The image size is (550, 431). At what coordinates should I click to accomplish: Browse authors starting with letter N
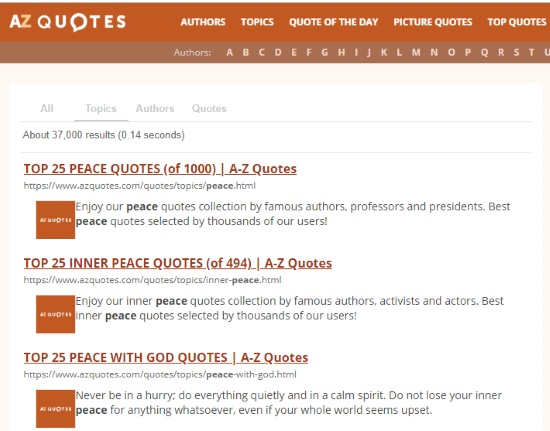coord(434,53)
